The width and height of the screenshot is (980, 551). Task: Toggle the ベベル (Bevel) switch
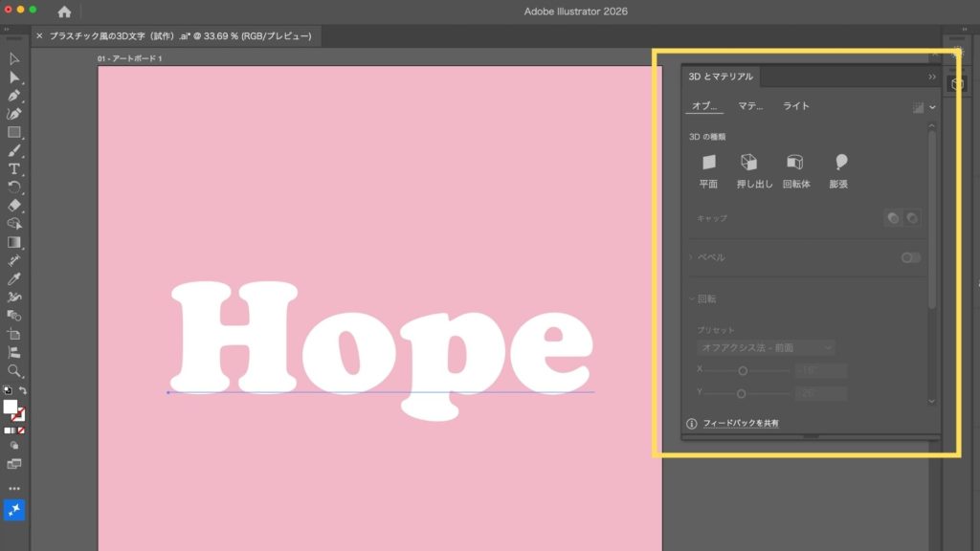pyautogui.click(x=910, y=257)
